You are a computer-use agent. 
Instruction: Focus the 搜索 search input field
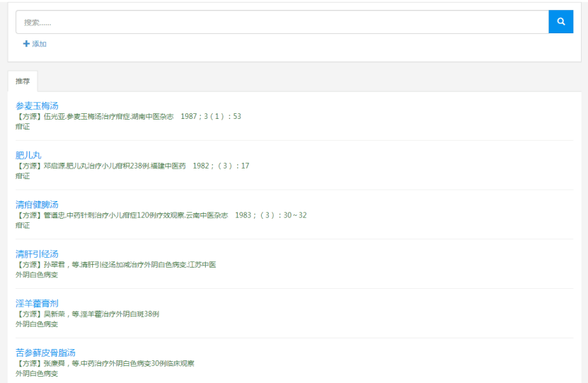click(x=282, y=22)
